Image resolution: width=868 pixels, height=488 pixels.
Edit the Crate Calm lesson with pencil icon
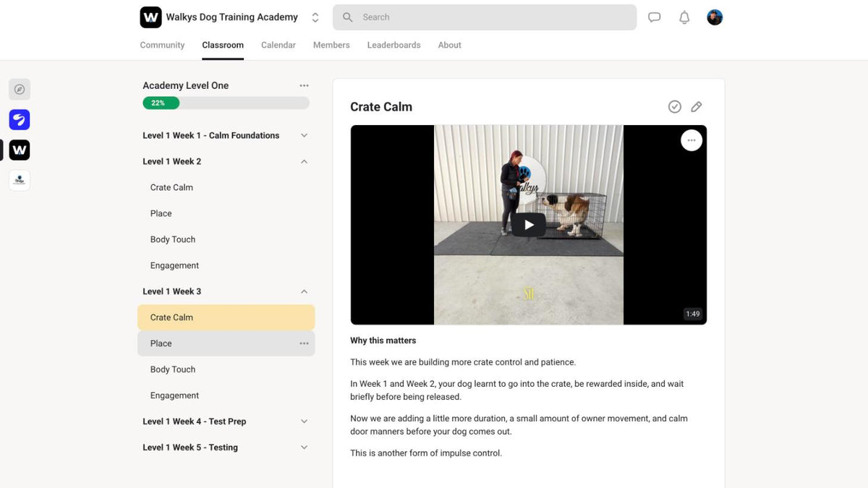pos(697,107)
